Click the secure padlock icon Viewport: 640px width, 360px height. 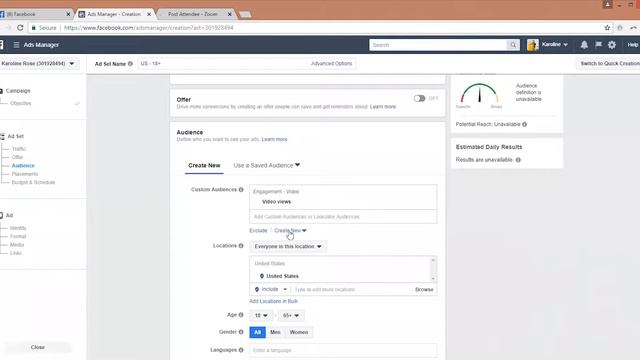tap(34, 28)
